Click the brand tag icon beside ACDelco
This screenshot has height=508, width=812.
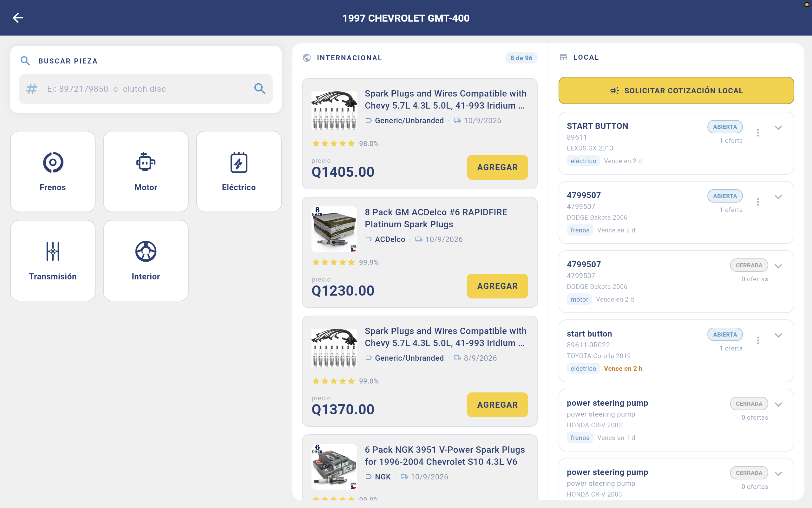coord(369,239)
